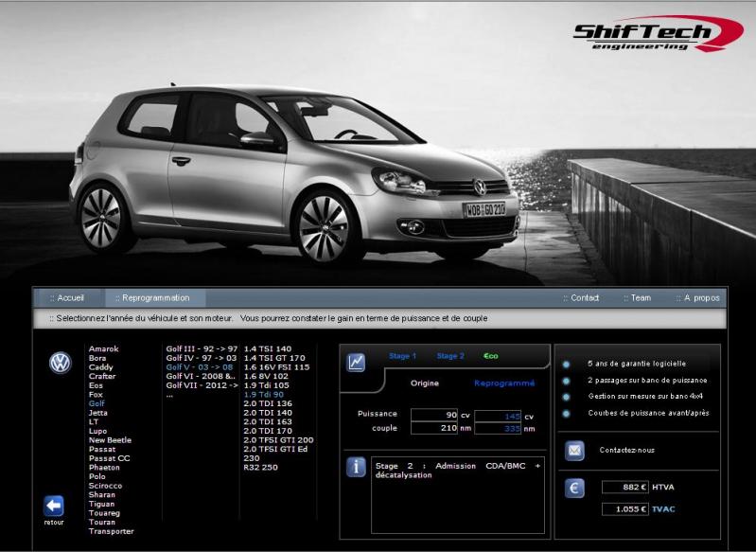Select the LT model
The image size is (756, 552).
pyautogui.click(x=94, y=421)
